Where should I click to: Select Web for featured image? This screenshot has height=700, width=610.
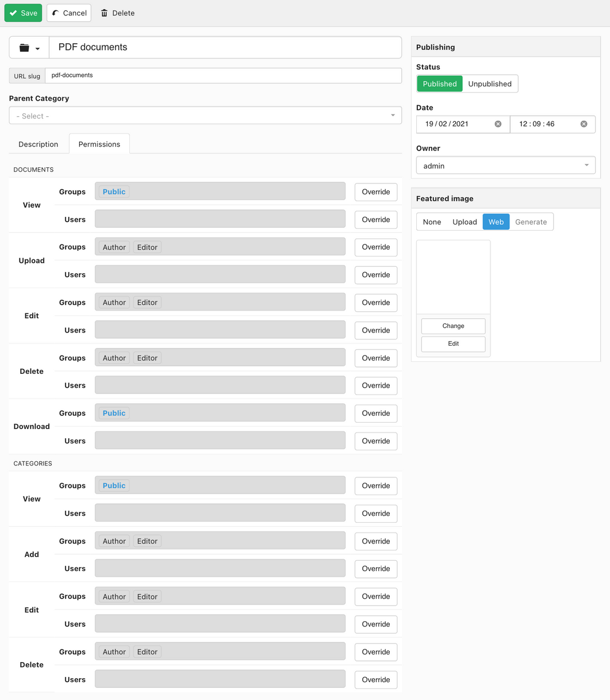point(496,222)
